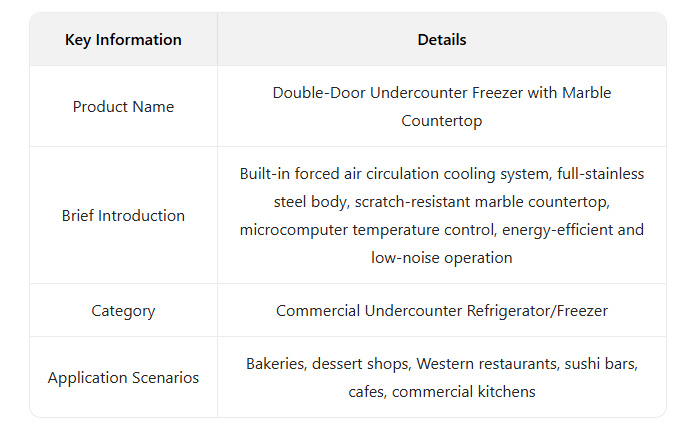Select the "Category" row label
Viewport: 699px width, 431px height.
click(123, 311)
